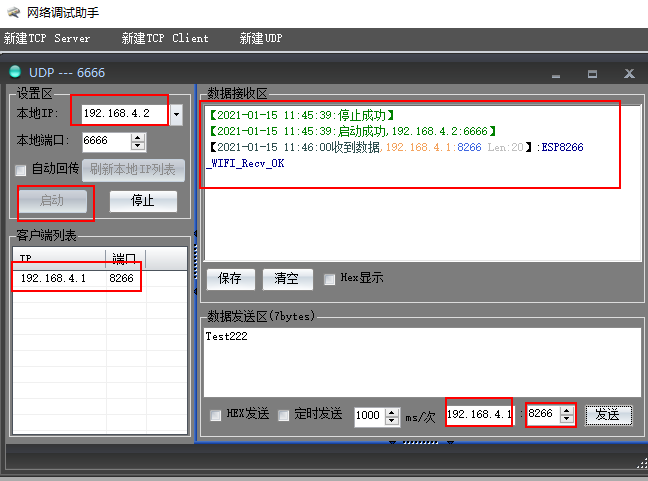
Task: Open the 新建UDP menu
Action: tap(261, 38)
